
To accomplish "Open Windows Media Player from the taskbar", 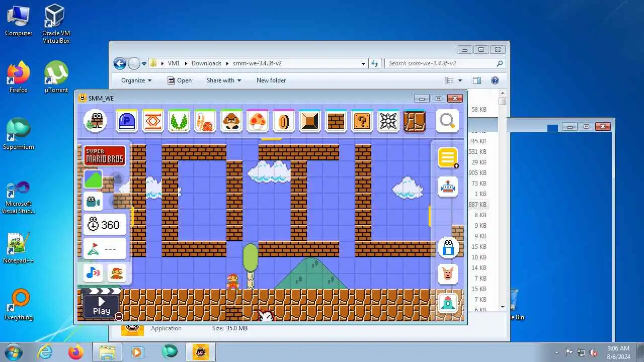I will [137, 352].
